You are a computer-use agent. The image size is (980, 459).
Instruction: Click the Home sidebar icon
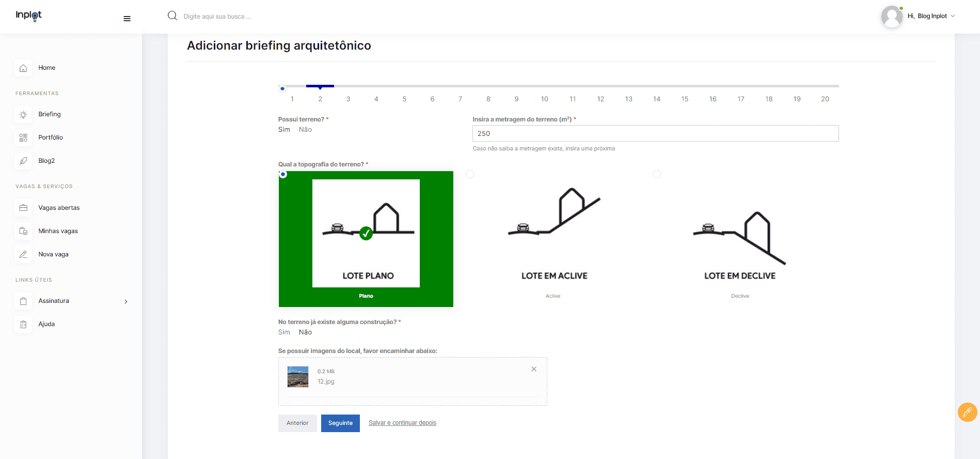coord(23,68)
